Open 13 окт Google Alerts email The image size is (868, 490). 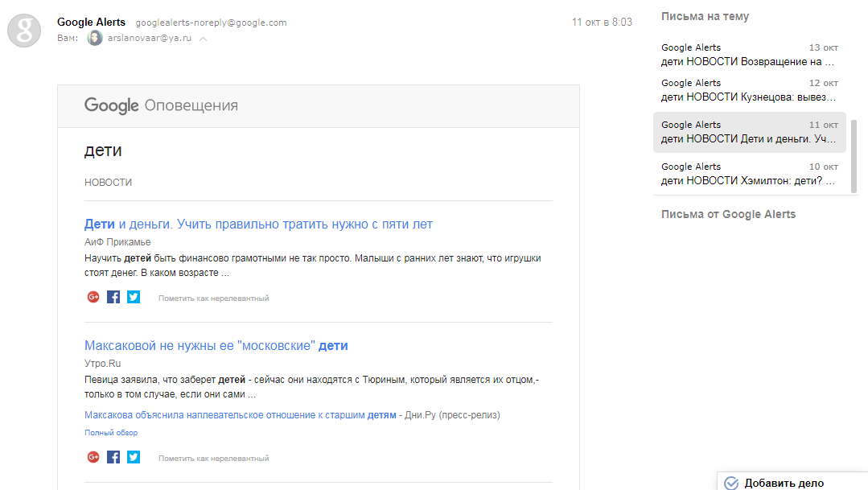pos(749,55)
